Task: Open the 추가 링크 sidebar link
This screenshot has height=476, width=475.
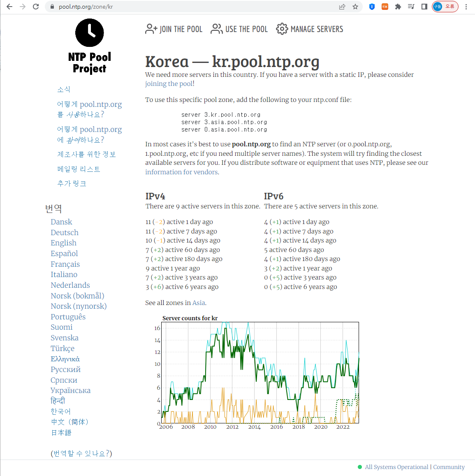Action: 72,183
